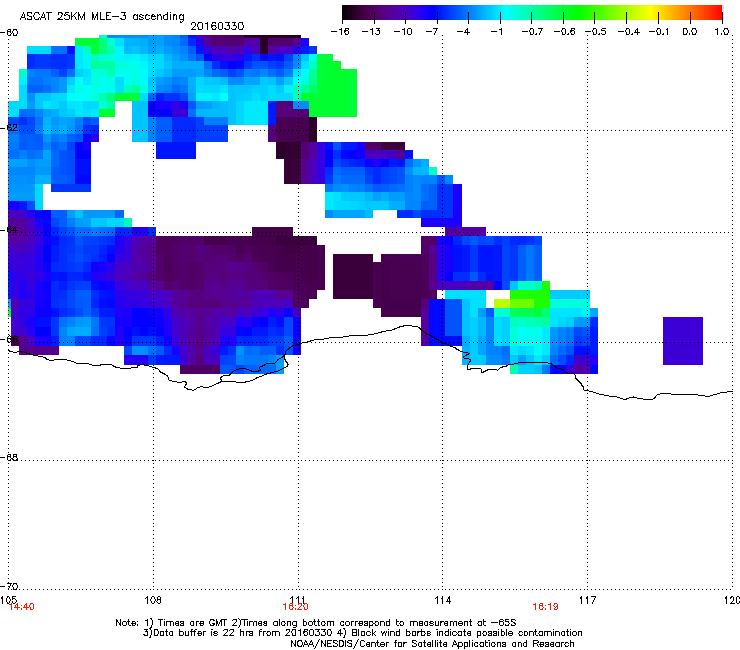Click the "-1" color scale label

point(496,32)
